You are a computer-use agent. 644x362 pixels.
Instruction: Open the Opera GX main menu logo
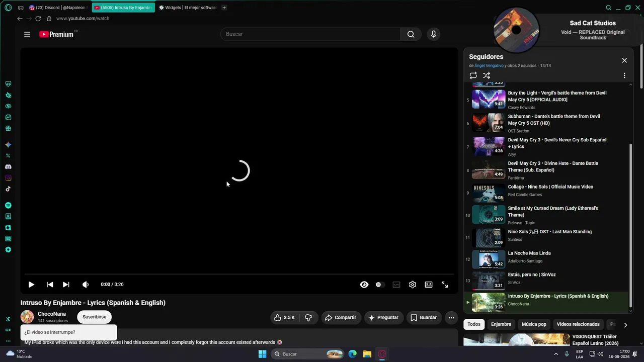(x=8, y=8)
